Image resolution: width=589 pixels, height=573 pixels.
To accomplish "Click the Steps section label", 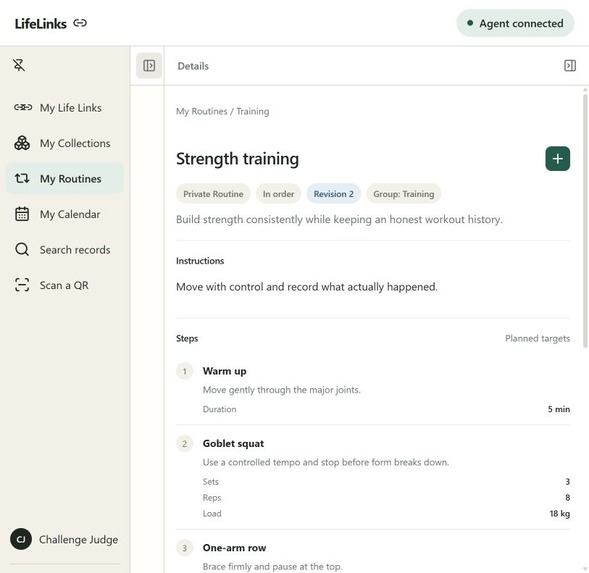I will (187, 339).
